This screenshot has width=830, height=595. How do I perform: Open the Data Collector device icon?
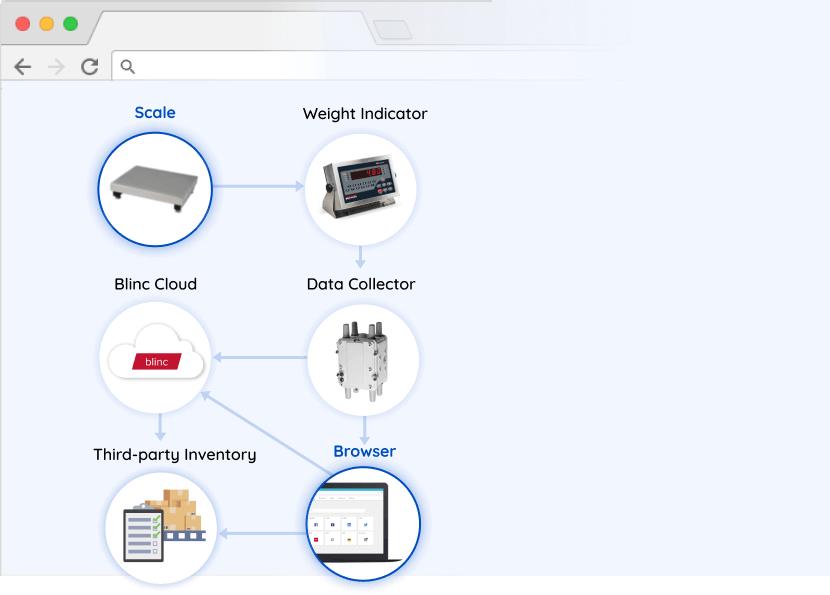(361, 358)
